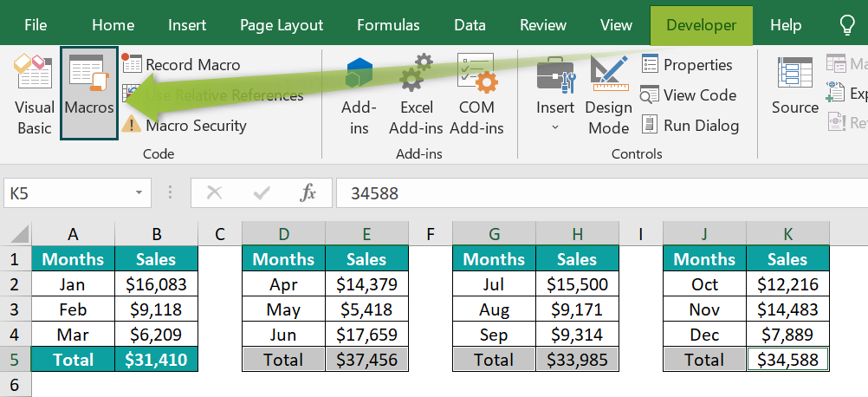Select cell with $14,483
The width and height of the screenshot is (868, 397).
coord(787,309)
